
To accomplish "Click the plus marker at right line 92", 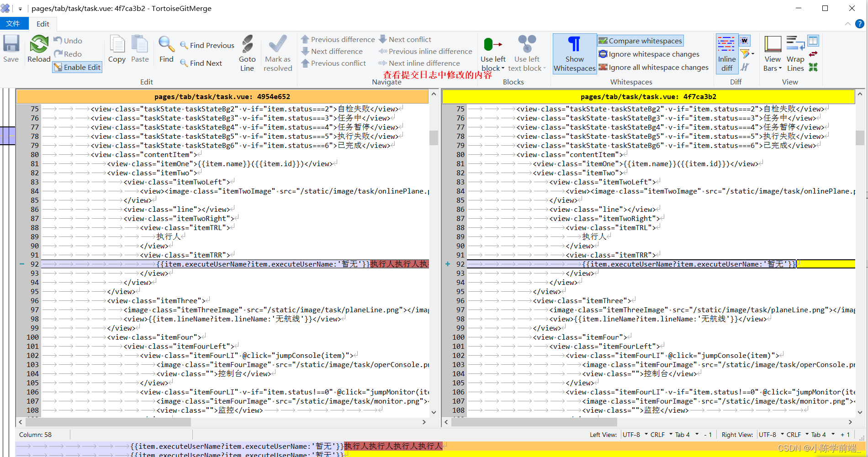I will (448, 264).
